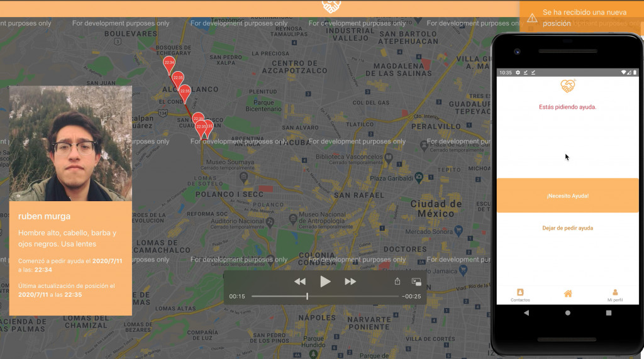The image size is (644, 359).
Task: Click the warning icon in new position notification
Action: pyautogui.click(x=532, y=18)
